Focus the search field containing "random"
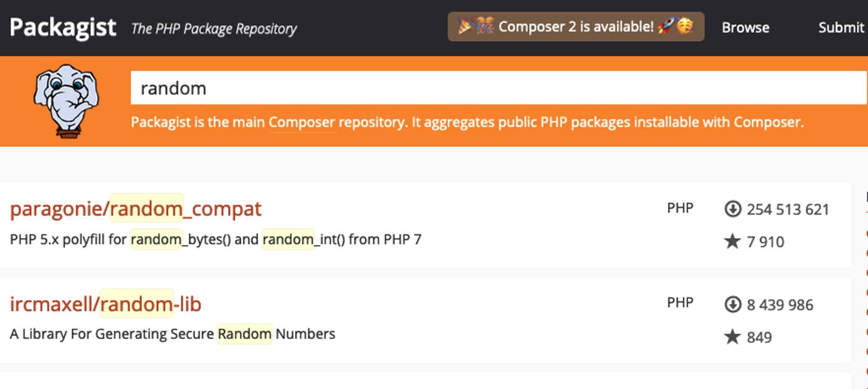Image resolution: width=868 pixels, height=389 pixels. point(498,88)
